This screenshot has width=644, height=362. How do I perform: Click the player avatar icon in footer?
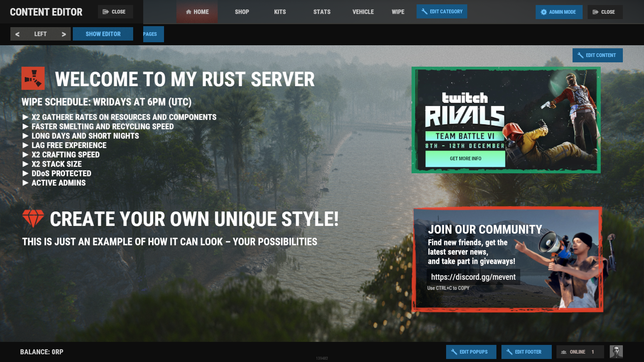616,352
